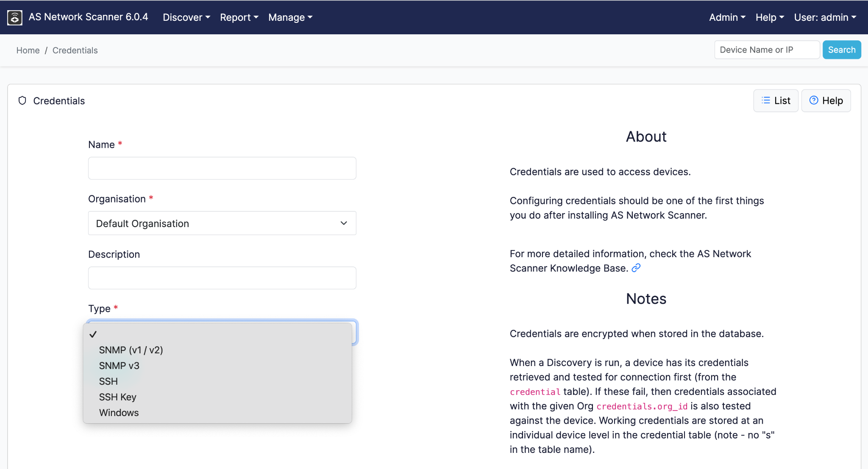Focus the Device Name or IP search field
This screenshot has width=868, height=469.
pos(767,50)
